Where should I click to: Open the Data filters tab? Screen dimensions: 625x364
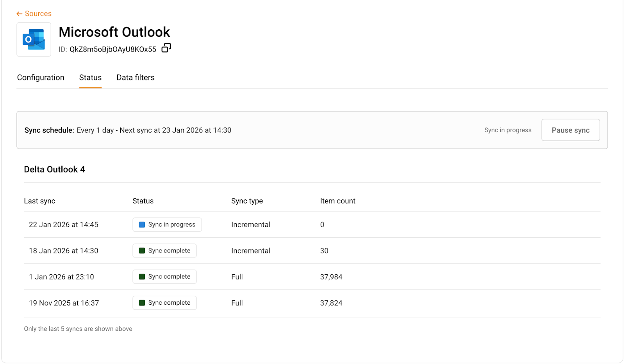coord(136,78)
